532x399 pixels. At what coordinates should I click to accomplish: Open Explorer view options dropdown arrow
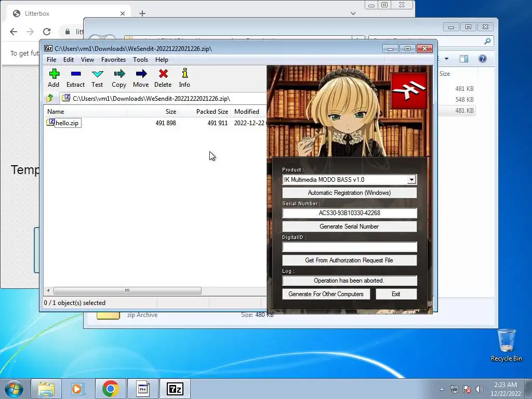[x=446, y=59]
